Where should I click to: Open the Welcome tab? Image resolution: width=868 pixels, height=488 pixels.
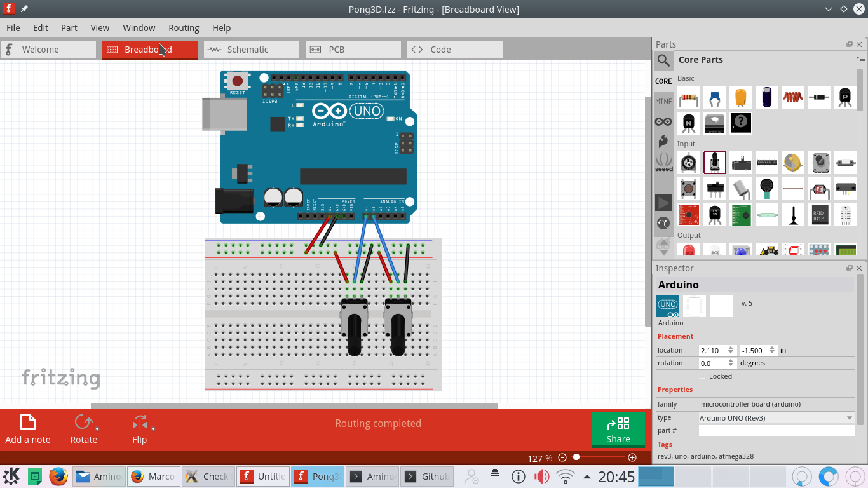[48, 50]
